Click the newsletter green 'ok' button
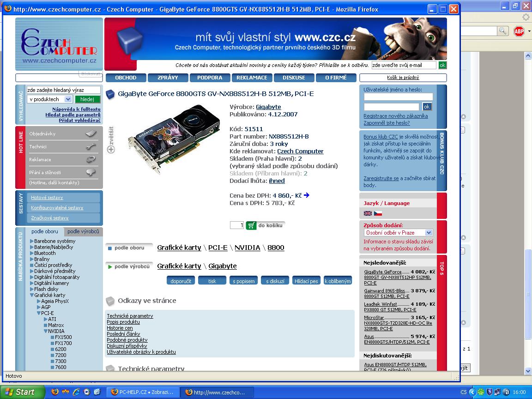Image resolution: width=532 pixels, height=399 pixels. coord(442,65)
